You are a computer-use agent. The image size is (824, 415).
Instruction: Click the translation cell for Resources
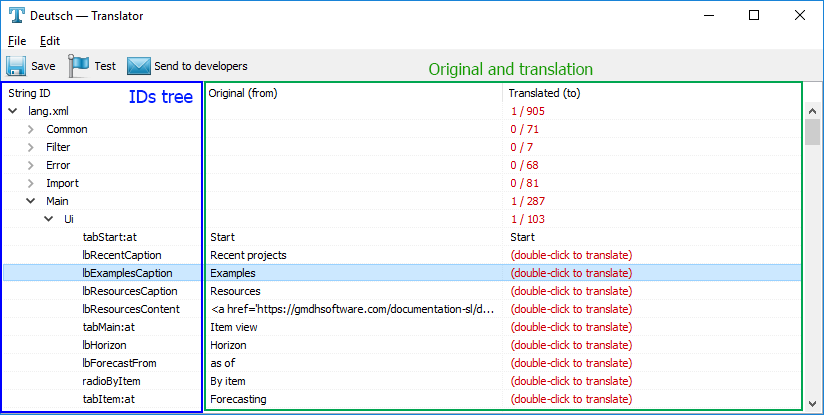point(571,291)
